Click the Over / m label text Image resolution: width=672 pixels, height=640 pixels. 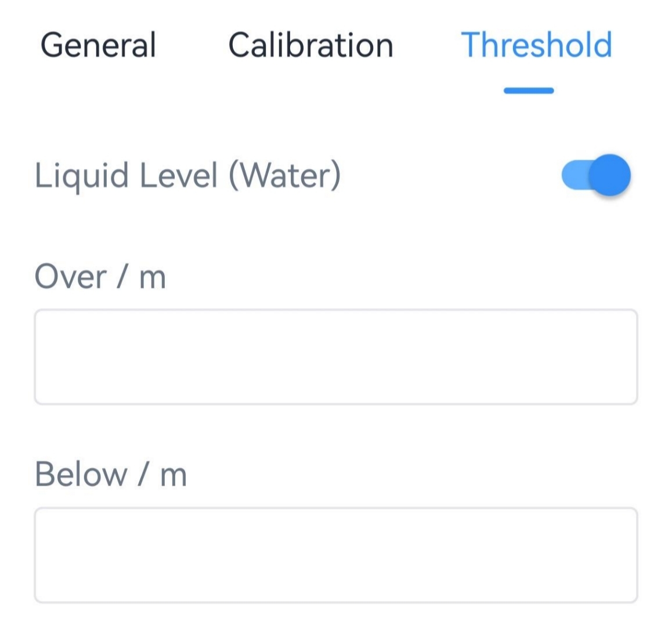[100, 276]
